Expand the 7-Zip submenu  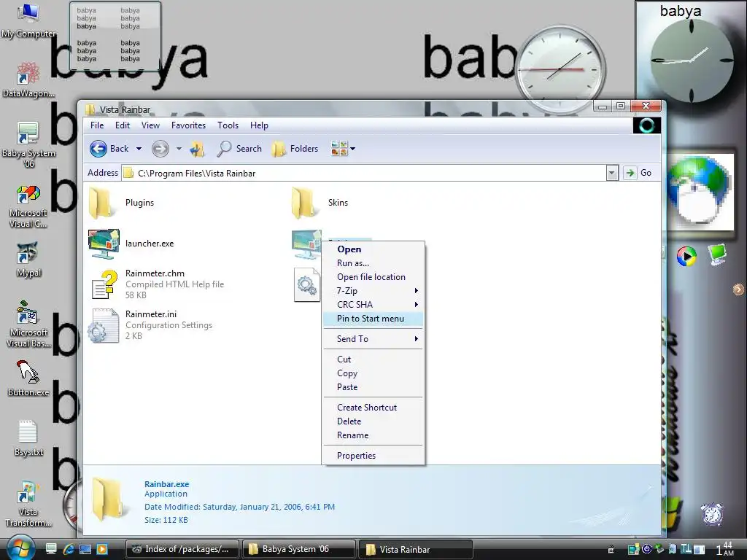point(373,290)
